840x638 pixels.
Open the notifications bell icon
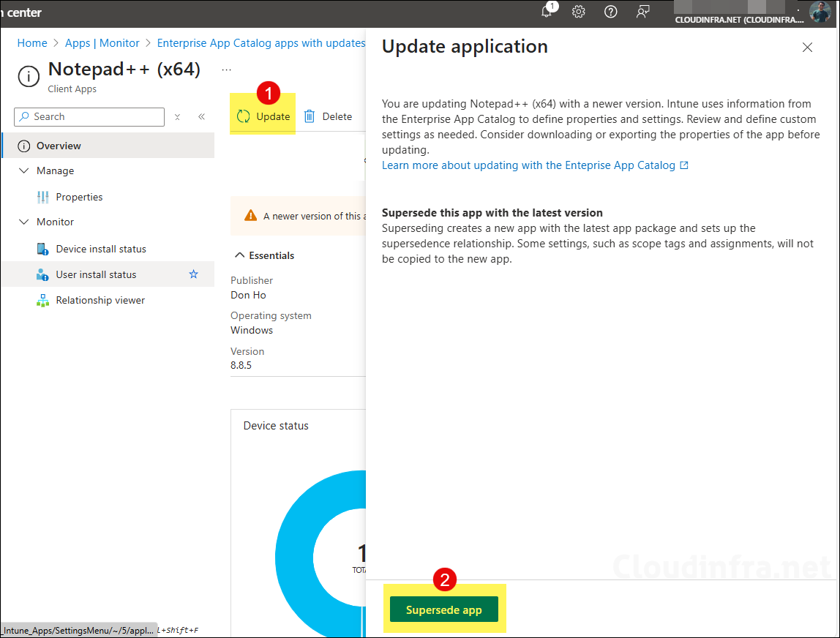pyautogui.click(x=547, y=12)
